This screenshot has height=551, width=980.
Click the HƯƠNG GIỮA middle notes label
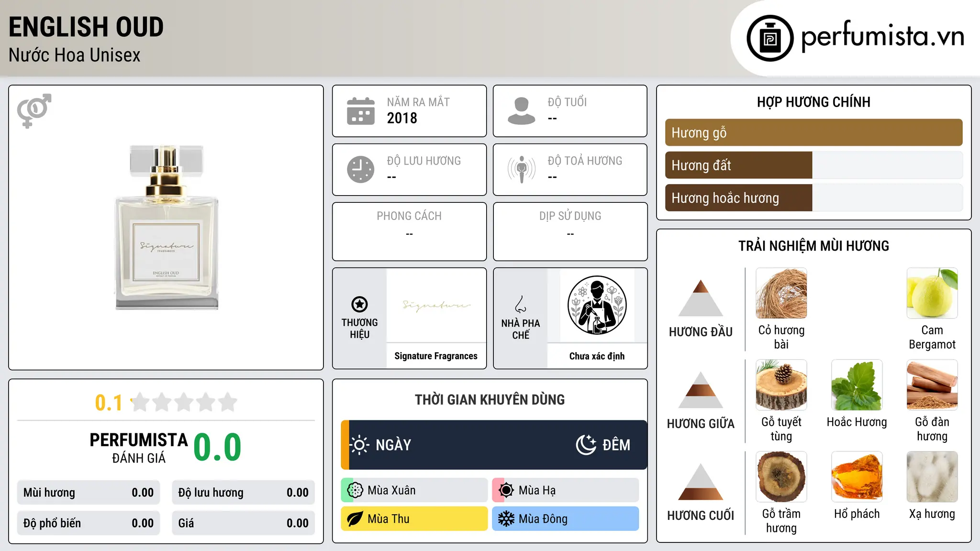[x=701, y=424]
